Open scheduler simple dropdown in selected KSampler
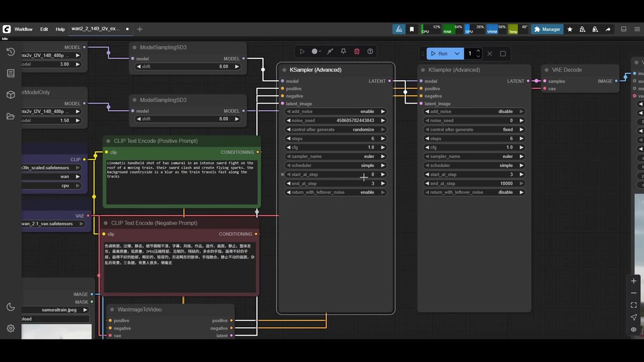Image resolution: width=644 pixels, height=362 pixels. pos(335,165)
